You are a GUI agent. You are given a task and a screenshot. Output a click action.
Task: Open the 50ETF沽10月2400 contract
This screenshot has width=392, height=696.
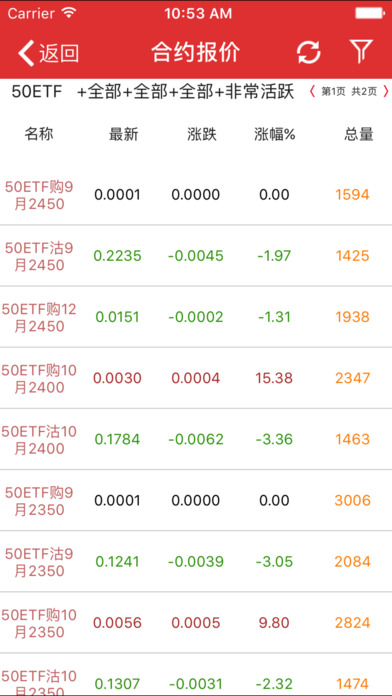pos(196,439)
